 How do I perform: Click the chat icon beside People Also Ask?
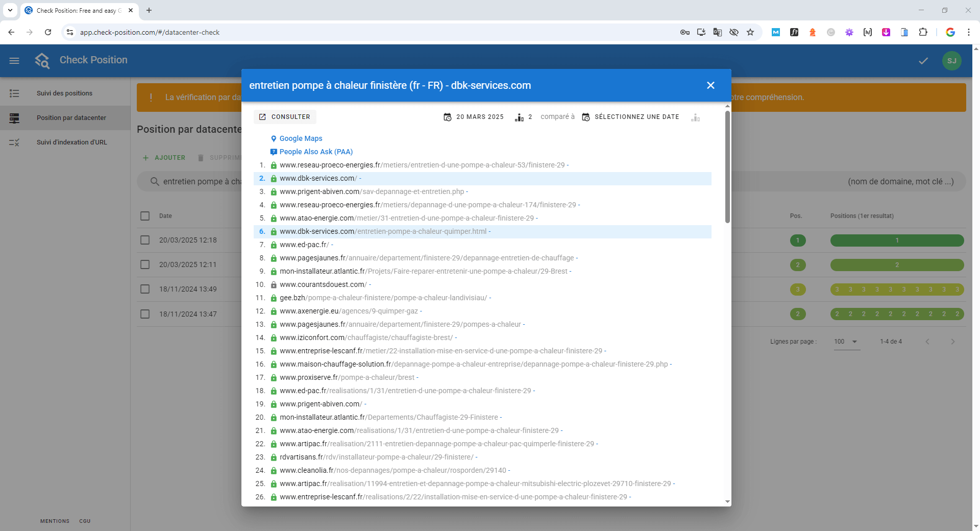point(274,152)
